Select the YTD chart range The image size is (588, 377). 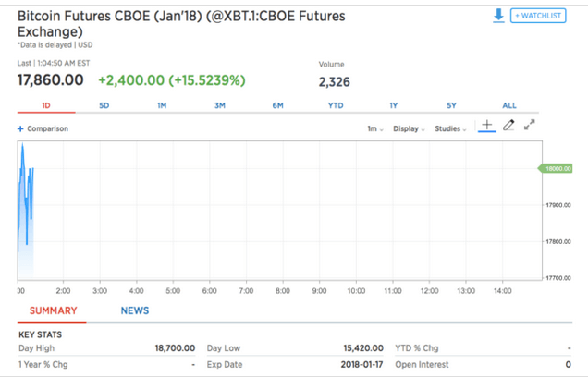(x=336, y=105)
